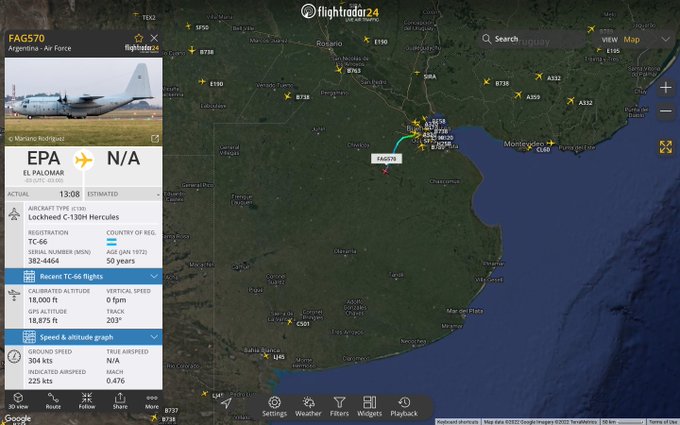Viewport: 680px width, 425px height.
Task: Click serial number 382-4464
Action: 43,261
